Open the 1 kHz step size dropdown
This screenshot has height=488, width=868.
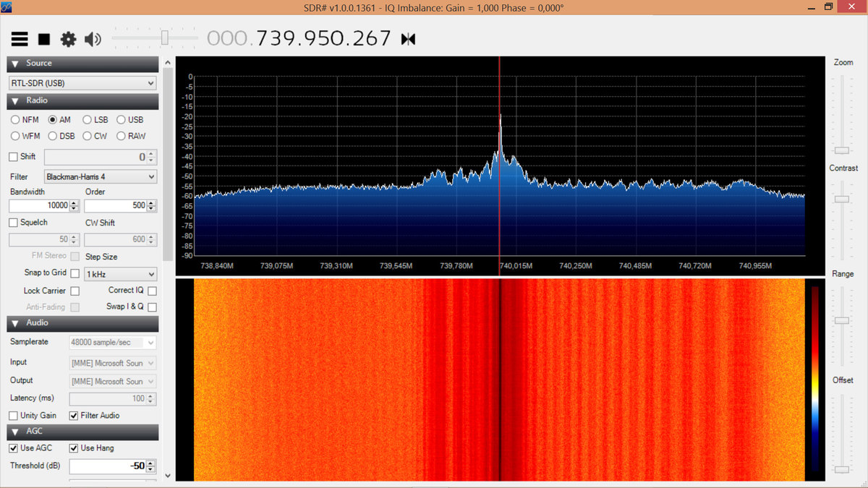(x=120, y=275)
